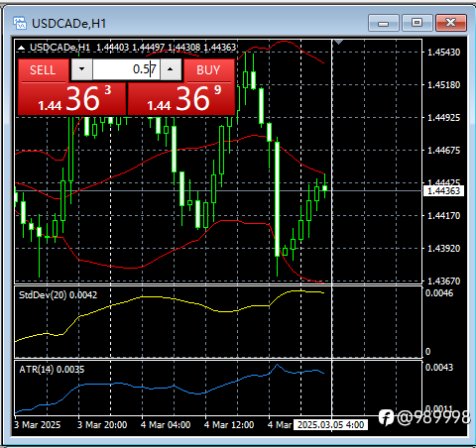The height and width of the screenshot is (448, 476).
Task: Click the 3 Mar 20:00 time axis label
Action: [102, 425]
